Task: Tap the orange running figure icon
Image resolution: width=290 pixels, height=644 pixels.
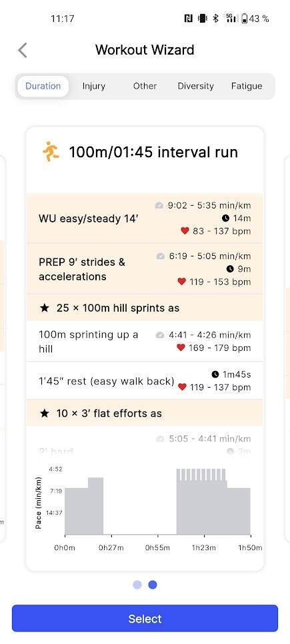Action: pyautogui.click(x=51, y=151)
